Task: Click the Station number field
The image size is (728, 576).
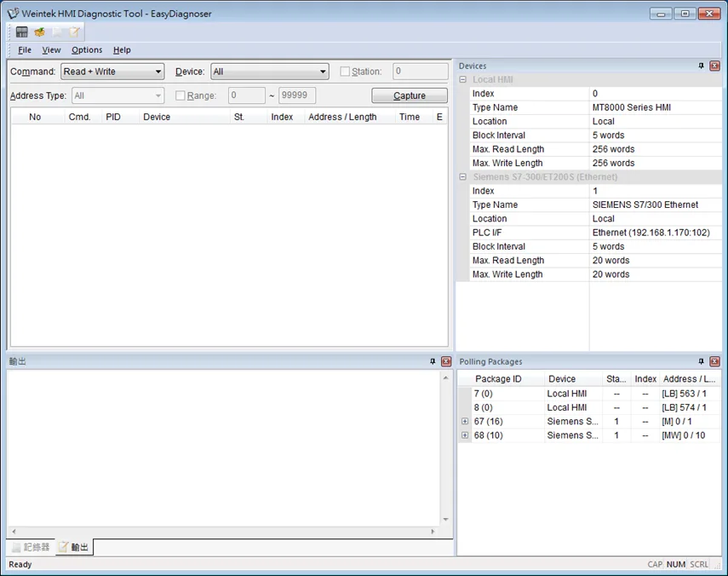Action: pyautogui.click(x=420, y=71)
